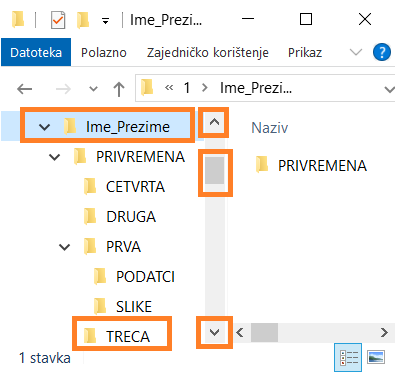396x373 pixels.
Task: Go up one folder level arrow
Action: 119,89
